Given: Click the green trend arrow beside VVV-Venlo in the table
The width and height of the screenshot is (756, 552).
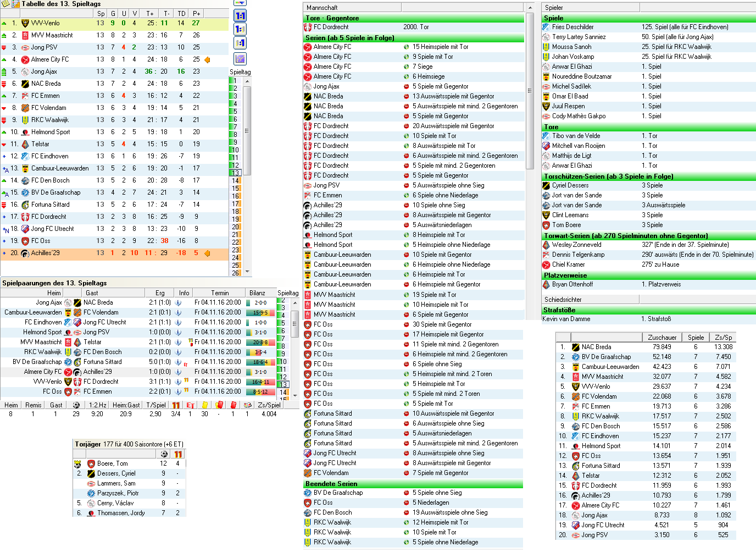Looking at the screenshot, I should (4, 23).
